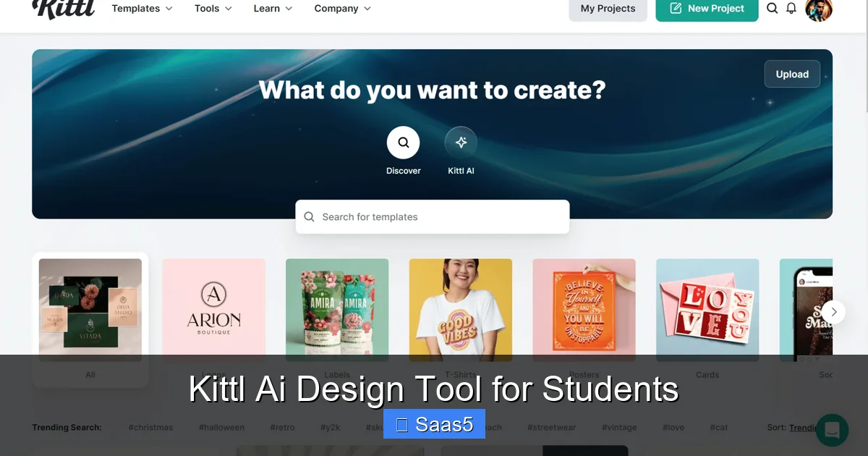Screen dimensions: 868x456
Task: Select the Believe in Yourself posters thumbnail
Action: point(584,311)
